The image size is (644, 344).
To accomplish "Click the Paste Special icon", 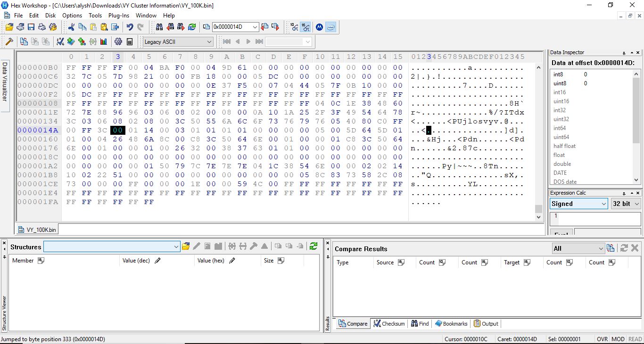I will [104, 27].
